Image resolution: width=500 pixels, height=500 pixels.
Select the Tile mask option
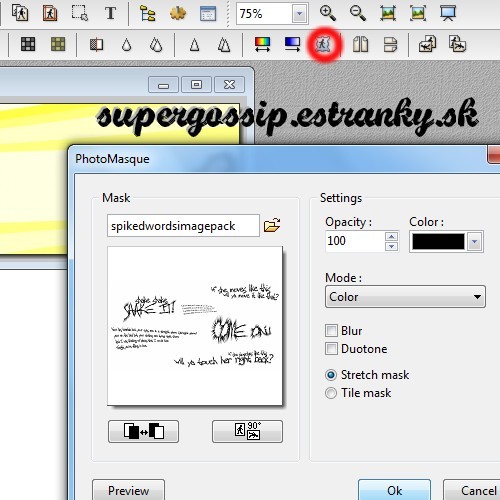point(331,393)
